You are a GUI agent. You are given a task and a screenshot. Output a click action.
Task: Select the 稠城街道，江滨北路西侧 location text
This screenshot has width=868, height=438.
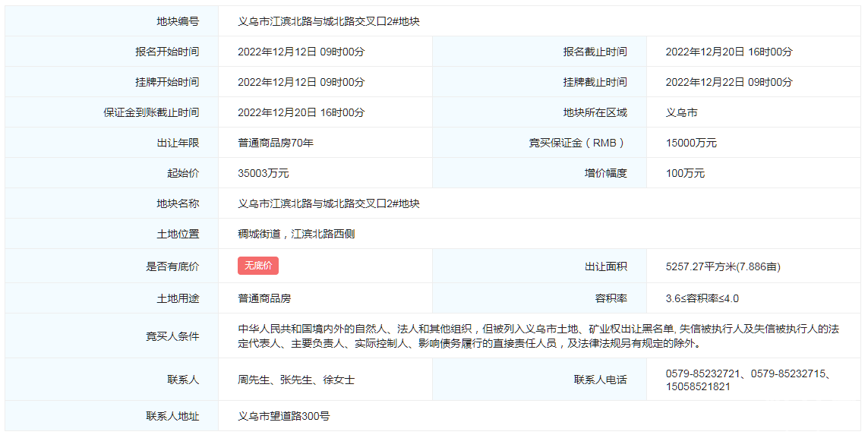pos(295,234)
